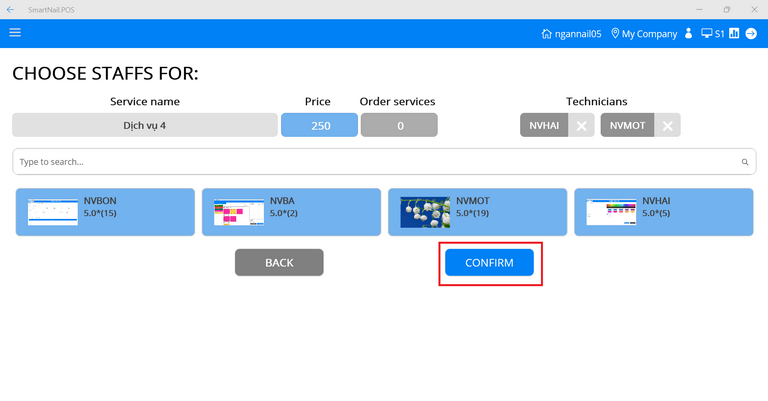The height and width of the screenshot is (401, 768).
Task: Select staff NVBA card
Action: [291, 212]
